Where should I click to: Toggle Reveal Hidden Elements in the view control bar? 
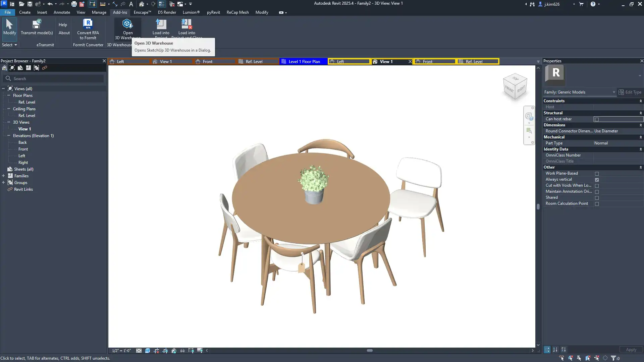coord(182,351)
